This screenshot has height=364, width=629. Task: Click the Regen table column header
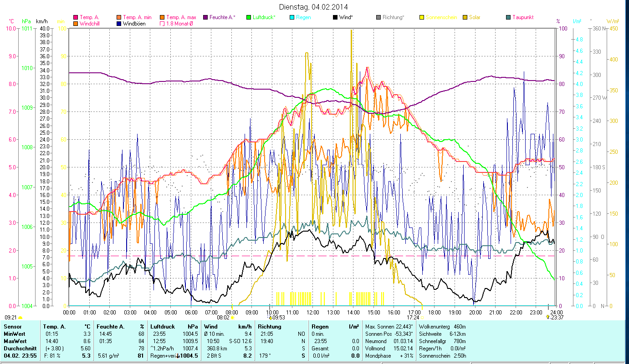tap(320, 327)
